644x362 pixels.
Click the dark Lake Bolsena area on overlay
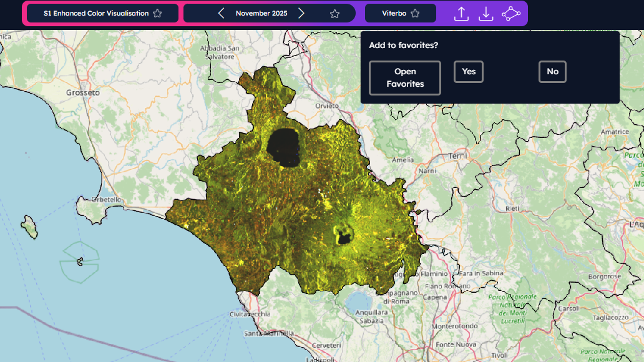coord(285,148)
